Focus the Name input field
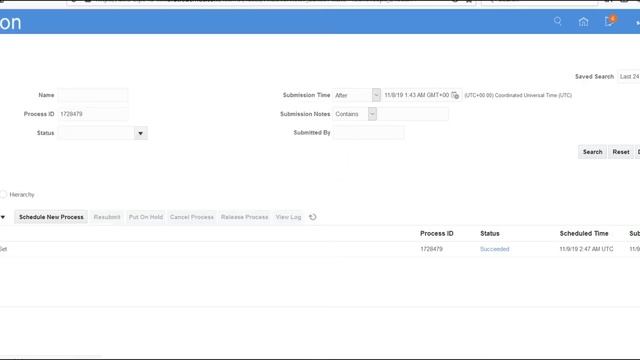640x360 pixels. tap(93, 95)
